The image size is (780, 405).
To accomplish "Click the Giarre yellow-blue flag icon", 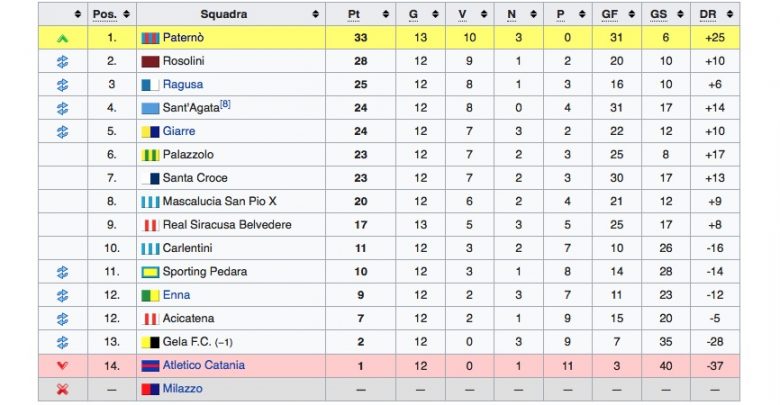I will tap(150, 131).
